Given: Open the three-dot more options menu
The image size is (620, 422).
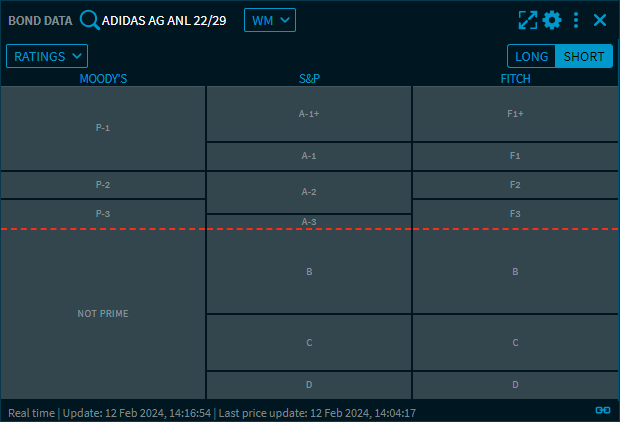Looking at the screenshot, I should (576, 20).
